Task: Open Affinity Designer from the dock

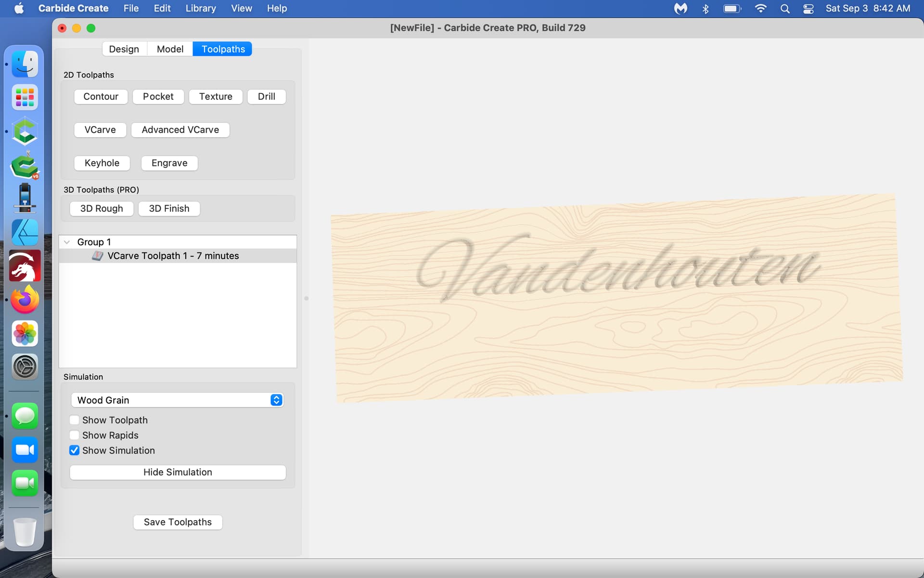Action: (25, 232)
